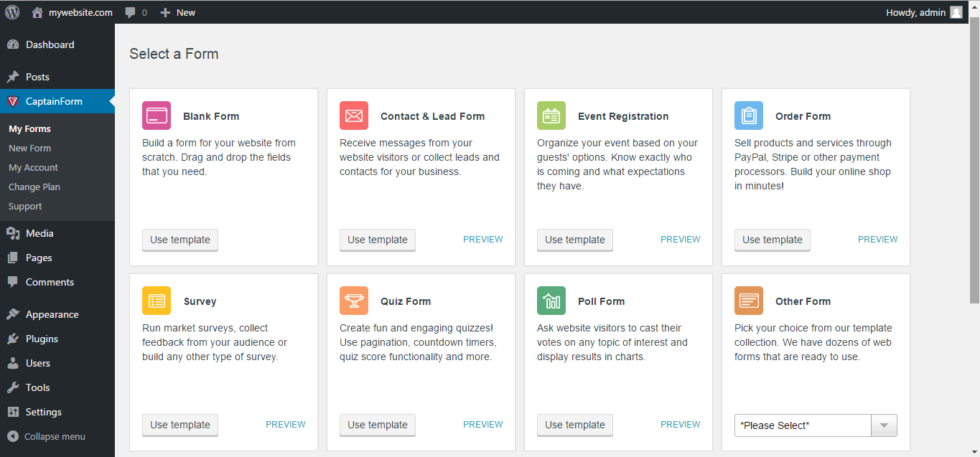This screenshot has width=980, height=457.
Task: Click the Settings sliders icon
Action: (13, 412)
